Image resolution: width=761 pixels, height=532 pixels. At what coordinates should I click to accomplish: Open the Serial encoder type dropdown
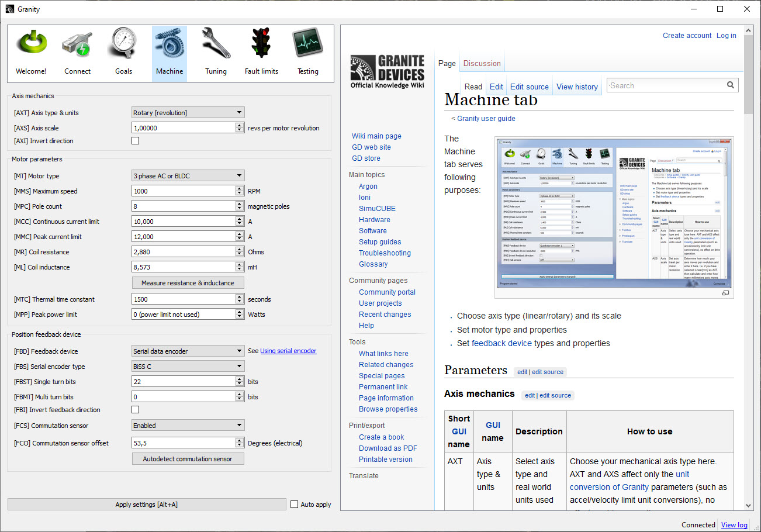tap(188, 367)
